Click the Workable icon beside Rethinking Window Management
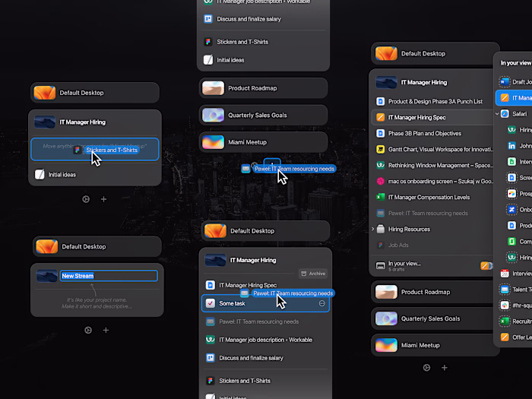The width and height of the screenshot is (532, 399). [x=381, y=165]
